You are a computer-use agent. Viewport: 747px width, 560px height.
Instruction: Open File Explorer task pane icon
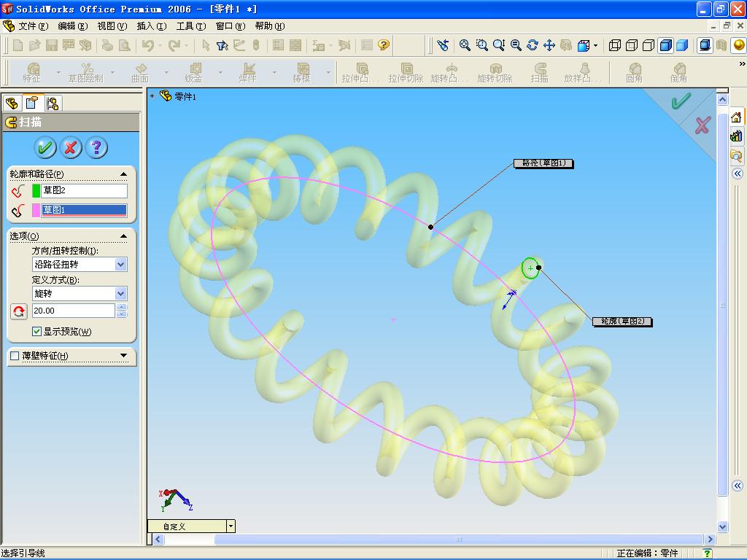pyautogui.click(x=736, y=155)
